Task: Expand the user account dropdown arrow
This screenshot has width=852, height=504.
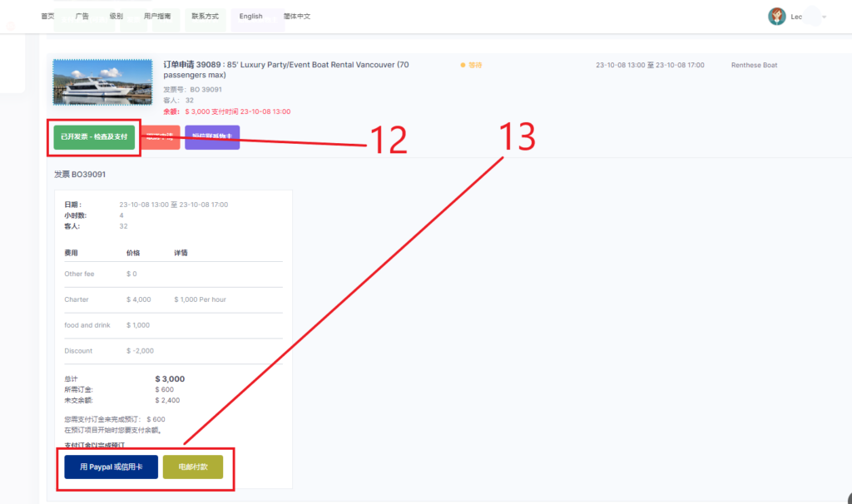Action: [x=824, y=17]
